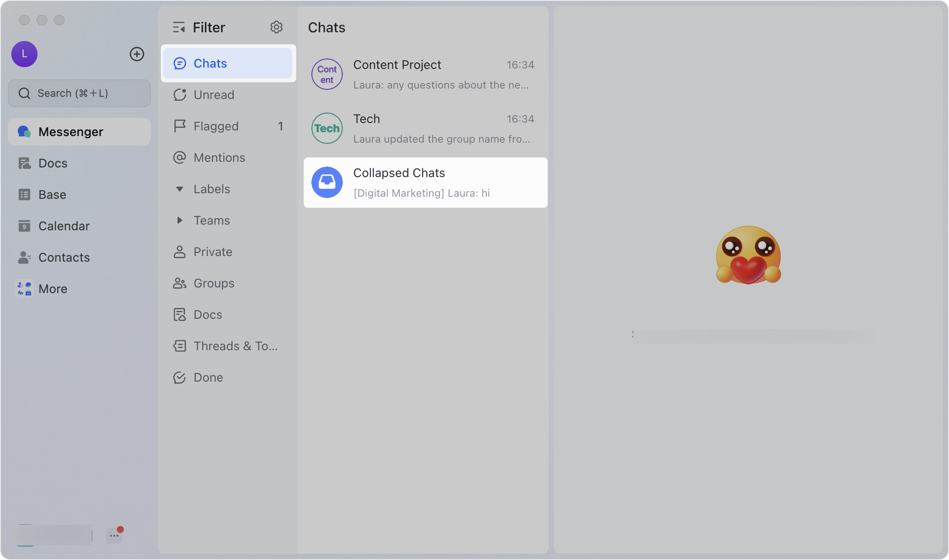Click the Collapsed Chats title text

coord(399,173)
